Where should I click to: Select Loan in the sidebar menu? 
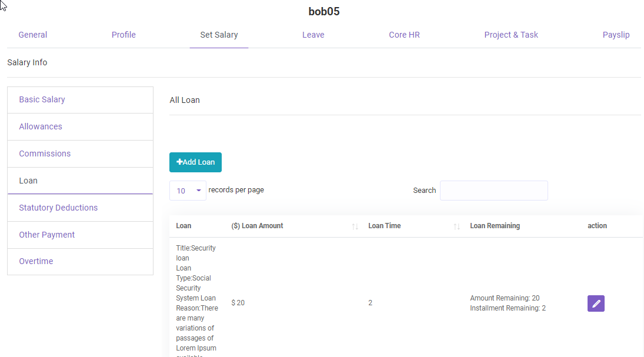click(28, 181)
